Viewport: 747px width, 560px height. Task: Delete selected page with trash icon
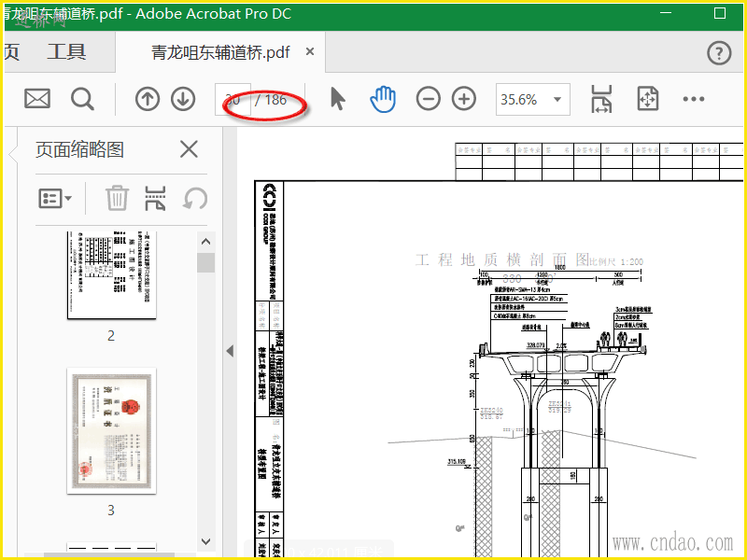(x=117, y=198)
